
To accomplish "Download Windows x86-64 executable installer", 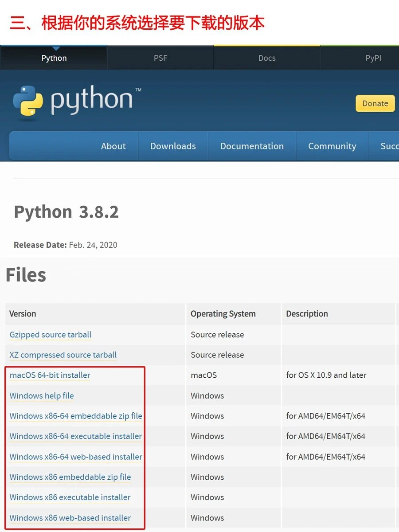I will click(75, 437).
